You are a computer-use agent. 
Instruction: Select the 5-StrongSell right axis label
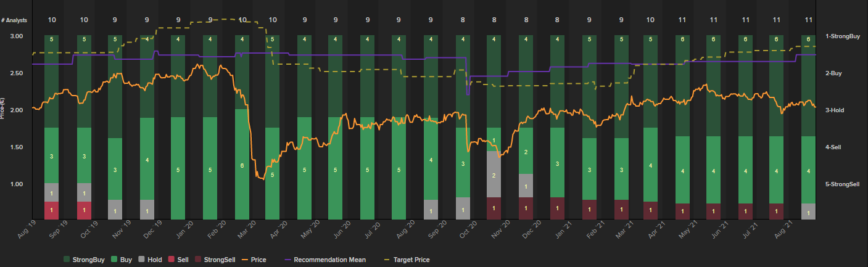point(843,184)
